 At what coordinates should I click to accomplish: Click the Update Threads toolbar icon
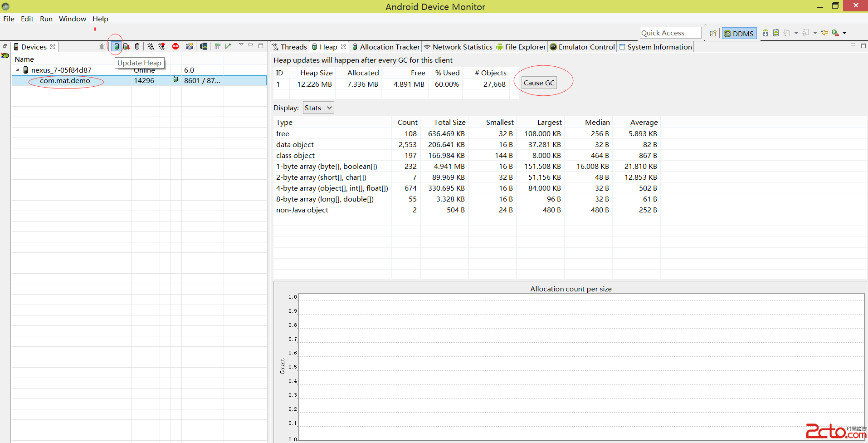pos(151,46)
